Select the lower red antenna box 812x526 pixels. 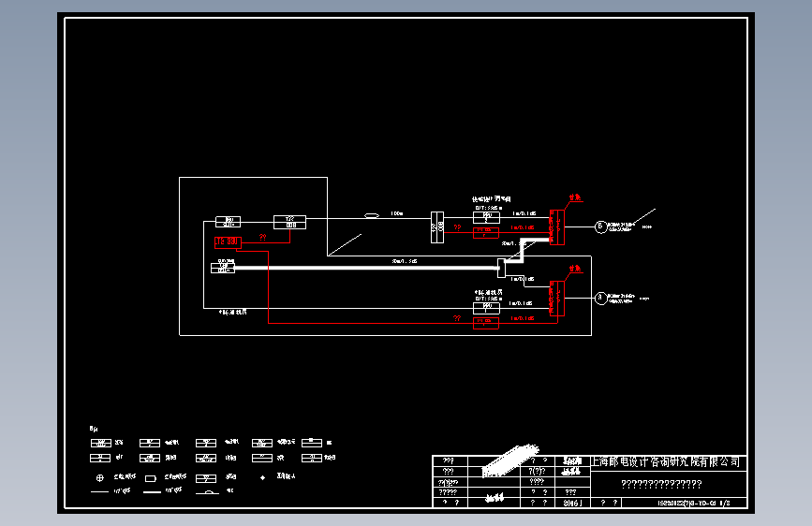pyautogui.click(x=556, y=299)
